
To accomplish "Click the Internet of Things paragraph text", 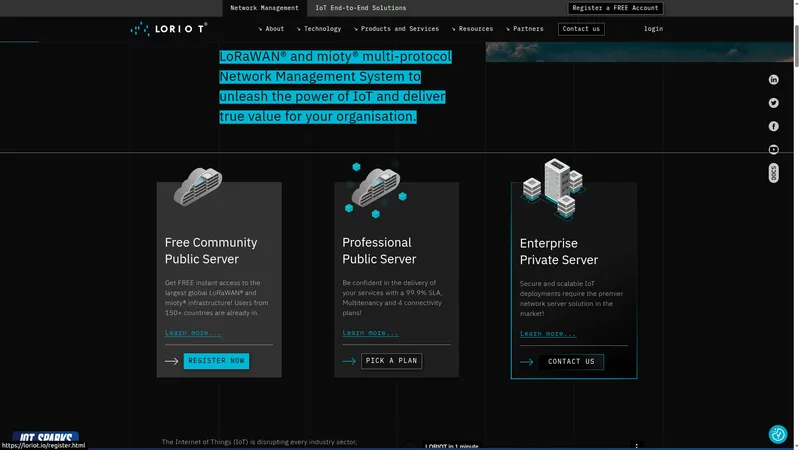I will [x=259, y=442].
